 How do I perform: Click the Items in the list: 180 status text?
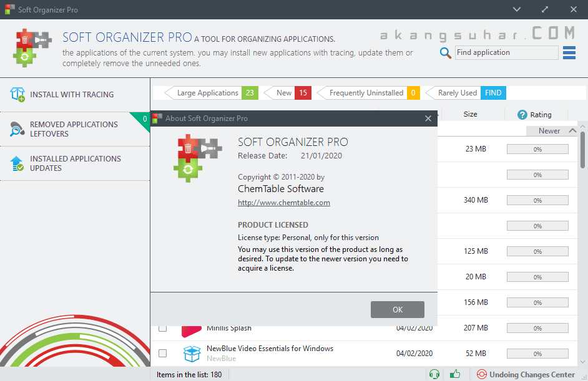(189, 375)
